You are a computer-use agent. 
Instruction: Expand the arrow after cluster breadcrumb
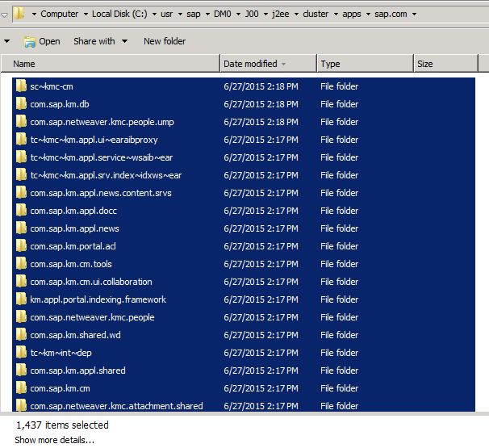(336, 14)
